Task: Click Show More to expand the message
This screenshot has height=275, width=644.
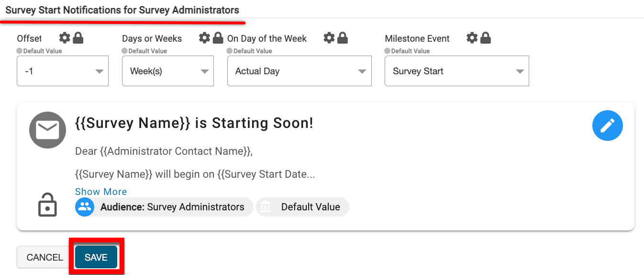Action: click(x=101, y=192)
